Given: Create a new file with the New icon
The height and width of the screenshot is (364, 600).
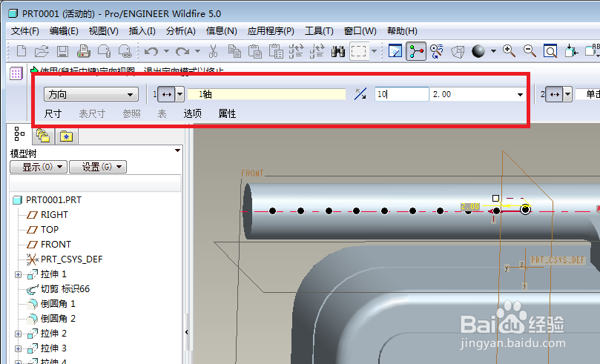Looking at the screenshot, I should pyautogui.click(x=22, y=51).
